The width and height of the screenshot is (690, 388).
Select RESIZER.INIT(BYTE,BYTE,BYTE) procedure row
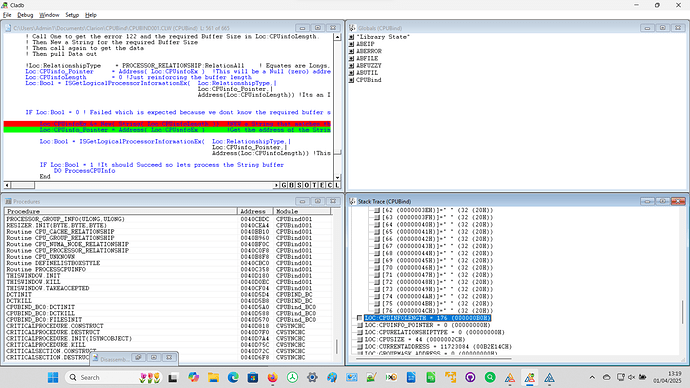tap(168, 225)
